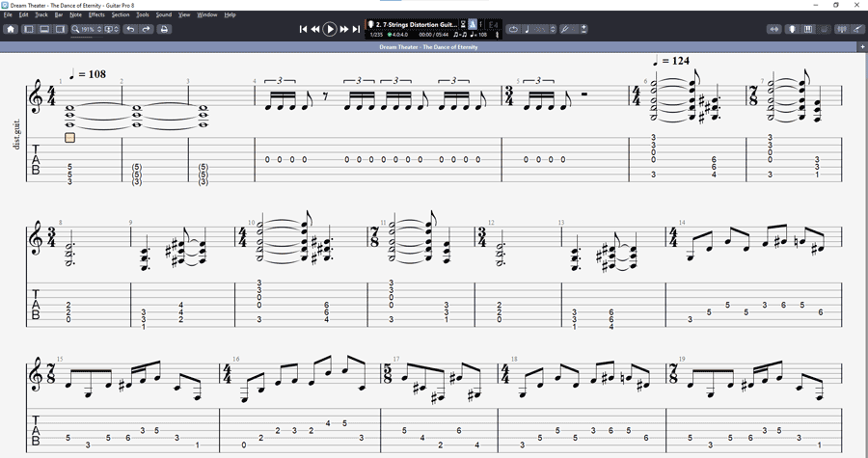Add a new document tab with plus
868x458 pixels.
(862, 47)
